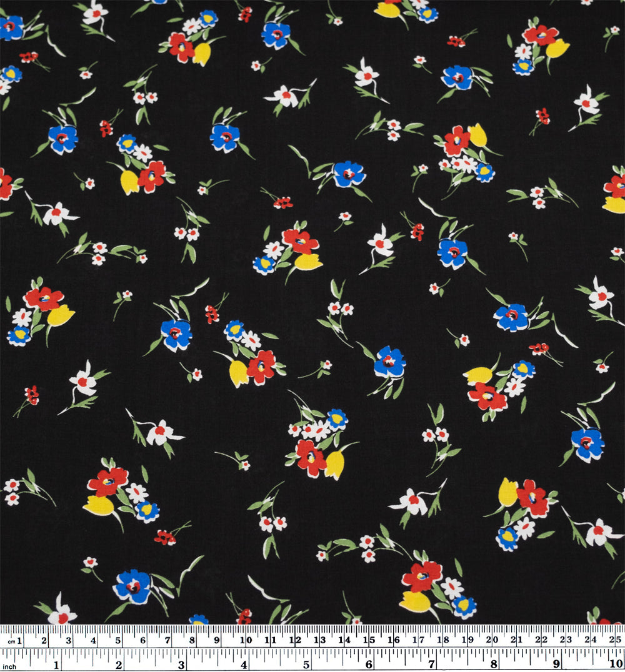Click the yellow tulip cut off at the right edge
The image size is (625, 672).
tap(614, 205)
